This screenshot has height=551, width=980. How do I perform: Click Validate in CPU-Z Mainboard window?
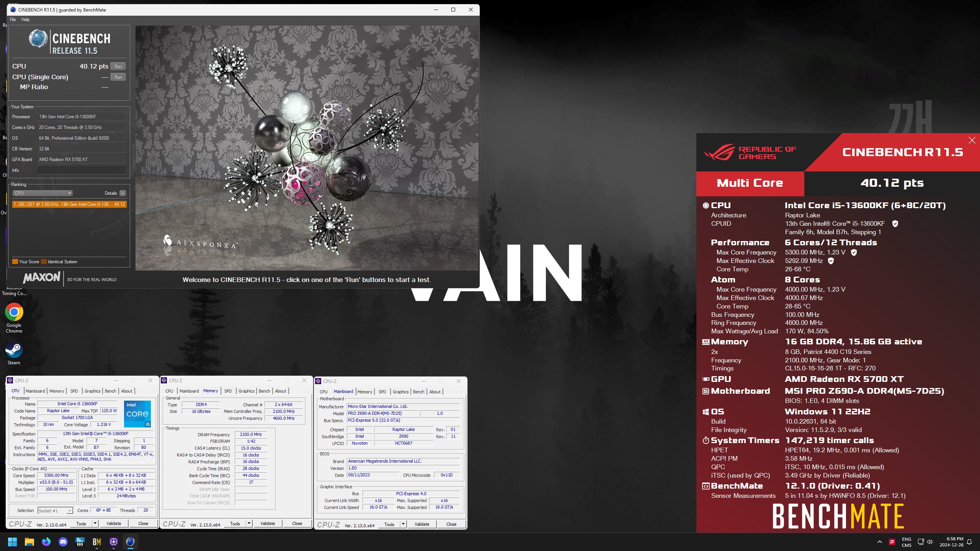(x=422, y=524)
